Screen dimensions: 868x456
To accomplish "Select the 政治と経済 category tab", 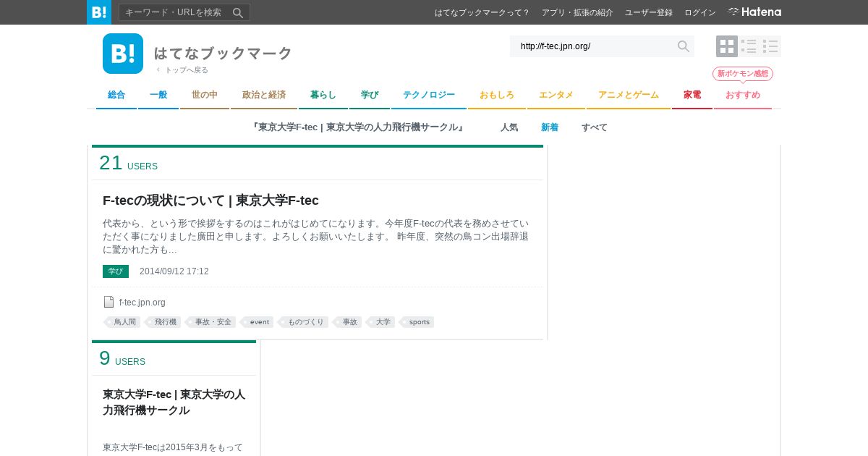I will click(264, 95).
